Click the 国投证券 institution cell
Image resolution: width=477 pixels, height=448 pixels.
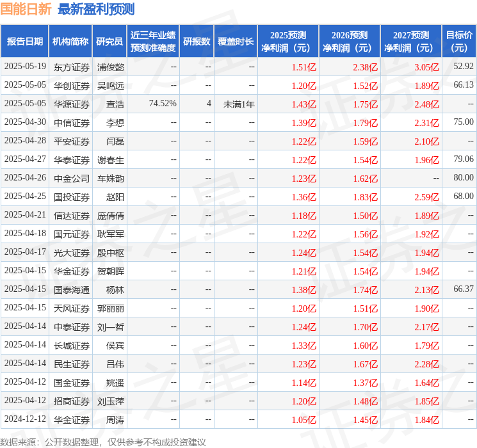click(72, 197)
